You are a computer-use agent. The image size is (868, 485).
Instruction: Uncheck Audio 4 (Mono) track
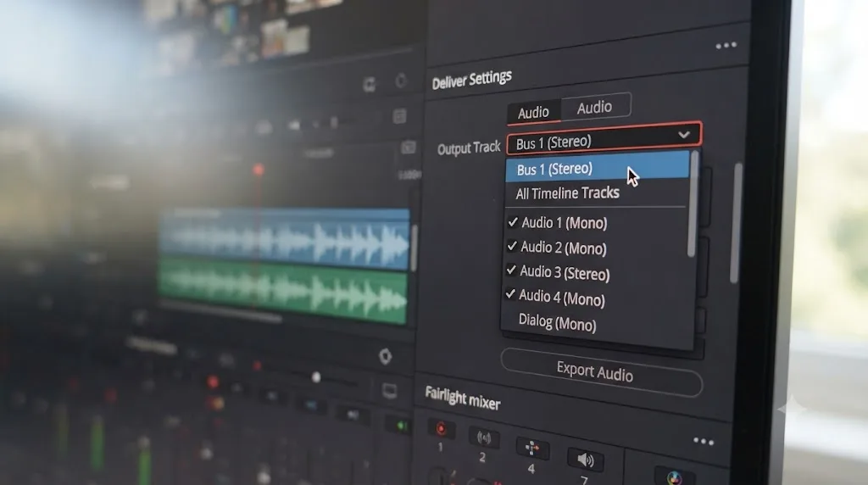pos(509,294)
